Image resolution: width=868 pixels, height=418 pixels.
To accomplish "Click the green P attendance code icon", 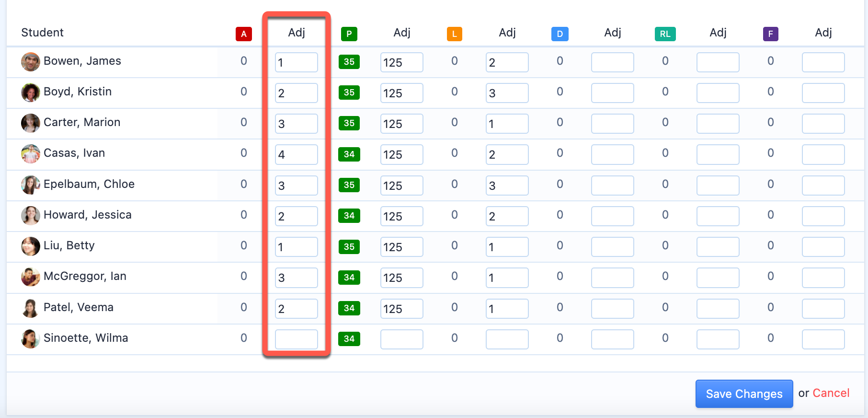I will coord(349,34).
